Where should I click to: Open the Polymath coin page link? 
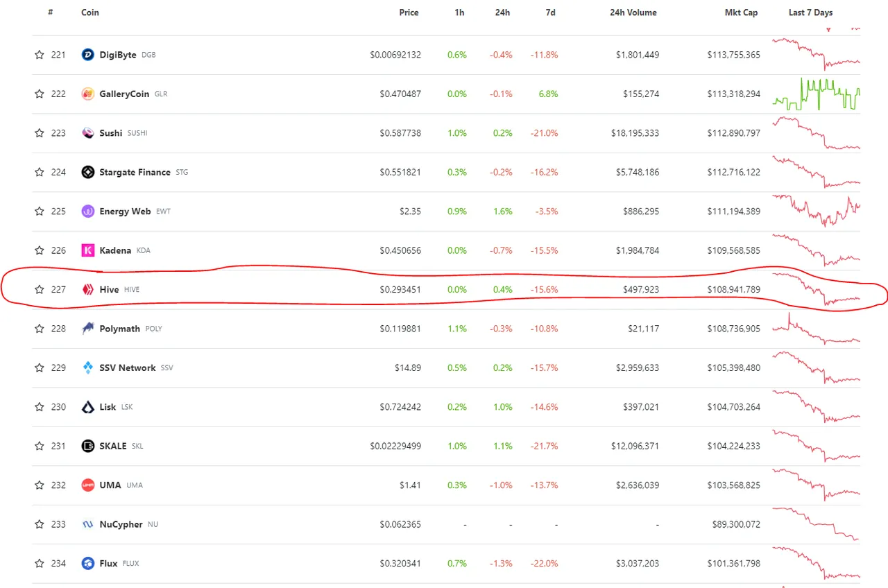click(x=119, y=329)
